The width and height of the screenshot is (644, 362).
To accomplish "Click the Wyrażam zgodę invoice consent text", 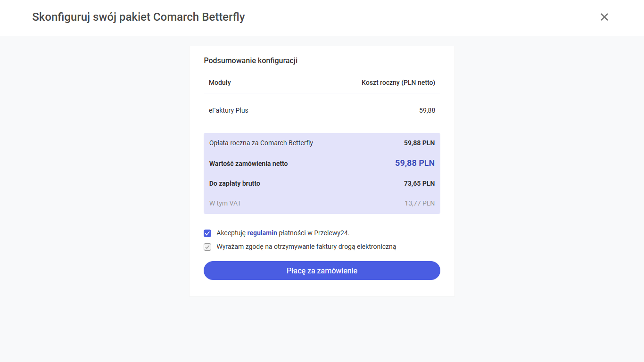I will (x=306, y=247).
